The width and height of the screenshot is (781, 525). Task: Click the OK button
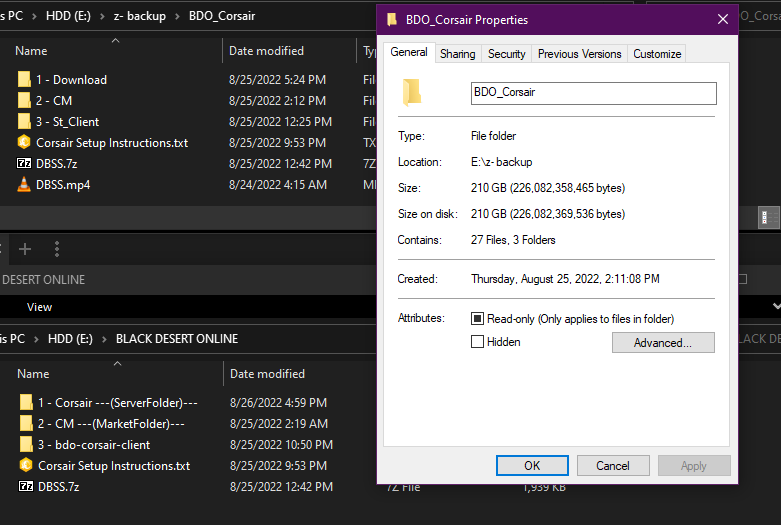tap(532, 465)
